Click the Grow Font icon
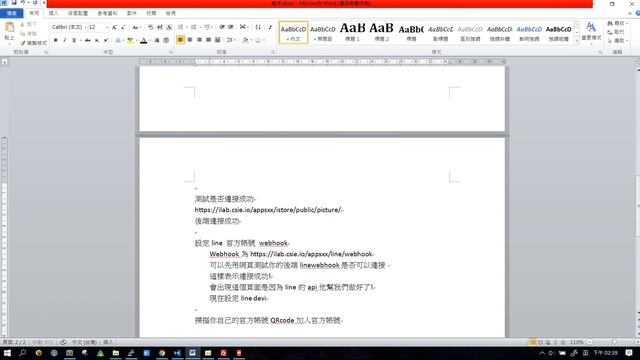The height and width of the screenshot is (360, 640). coord(114,27)
